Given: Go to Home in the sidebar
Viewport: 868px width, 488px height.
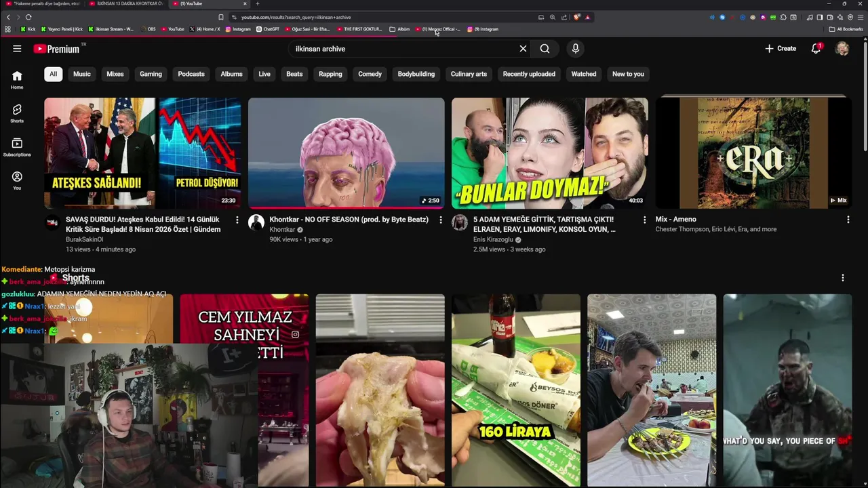Looking at the screenshot, I should tap(17, 80).
